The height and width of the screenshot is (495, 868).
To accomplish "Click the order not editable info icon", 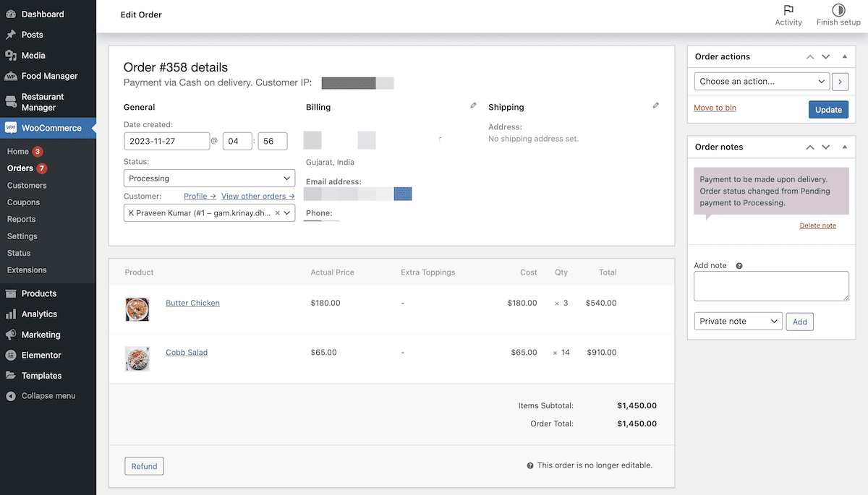I will tap(530, 466).
